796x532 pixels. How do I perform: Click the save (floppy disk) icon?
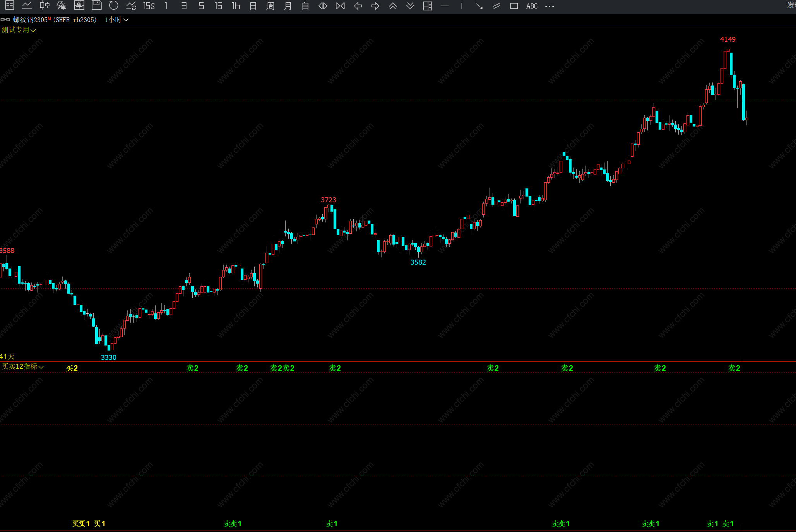click(x=96, y=6)
